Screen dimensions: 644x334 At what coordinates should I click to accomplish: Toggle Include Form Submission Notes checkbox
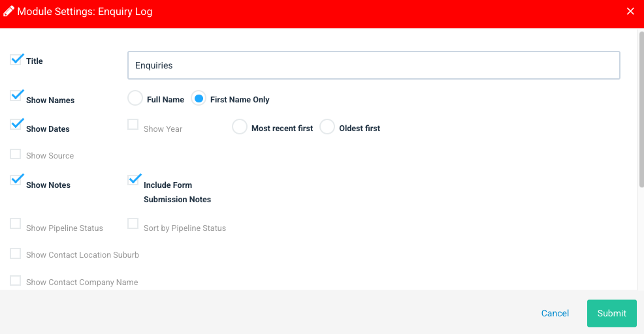tap(133, 180)
